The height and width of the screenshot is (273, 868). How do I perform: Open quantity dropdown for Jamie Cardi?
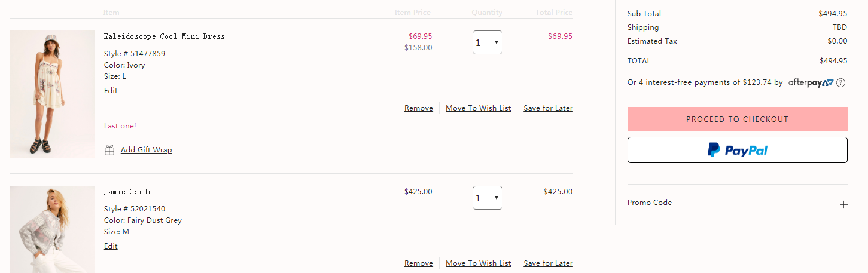point(488,198)
